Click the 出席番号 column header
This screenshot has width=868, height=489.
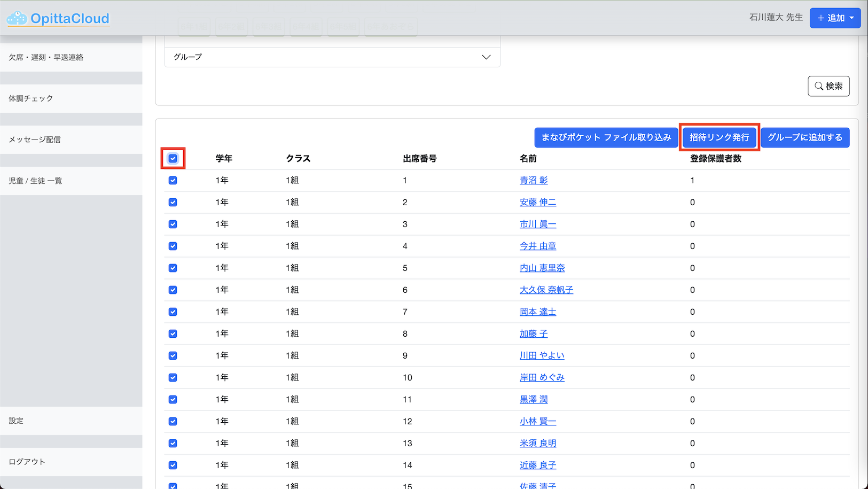pyautogui.click(x=420, y=158)
